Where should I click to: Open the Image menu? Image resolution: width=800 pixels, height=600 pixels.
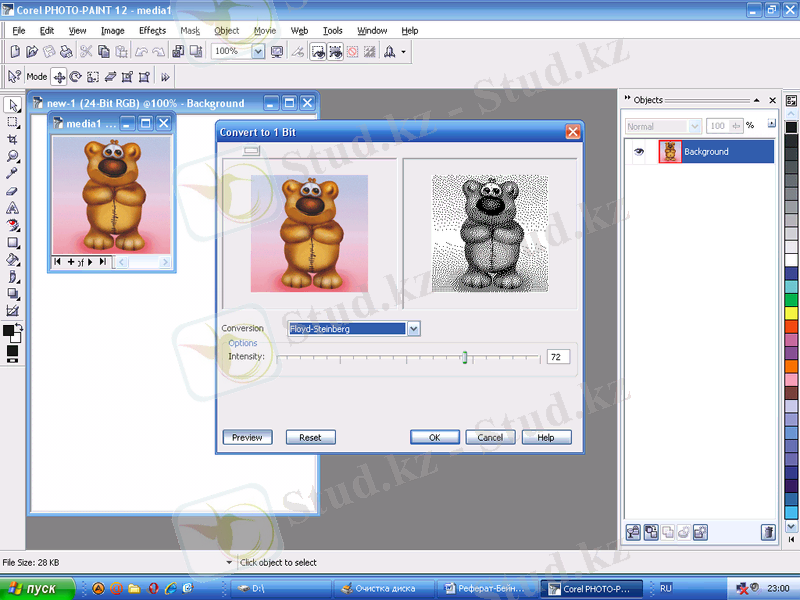(x=112, y=31)
